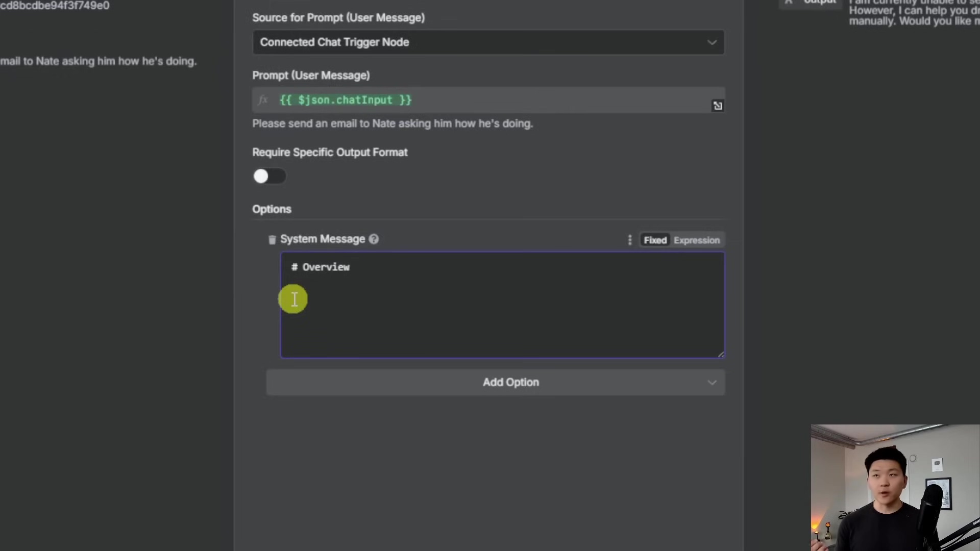Delete the System Message via the trash icon
This screenshot has height=551, width=980.
point(272,240)
